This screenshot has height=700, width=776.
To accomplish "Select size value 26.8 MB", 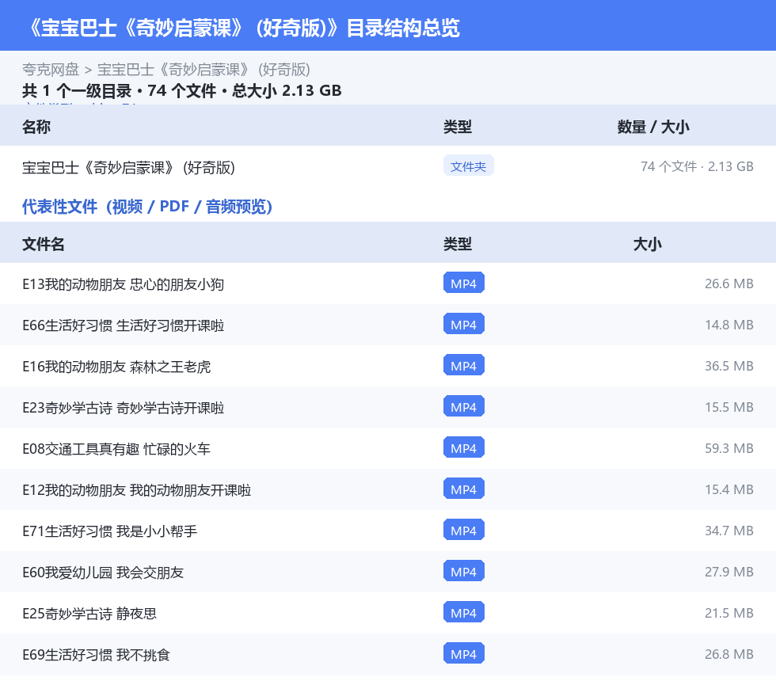I will 729,653.
